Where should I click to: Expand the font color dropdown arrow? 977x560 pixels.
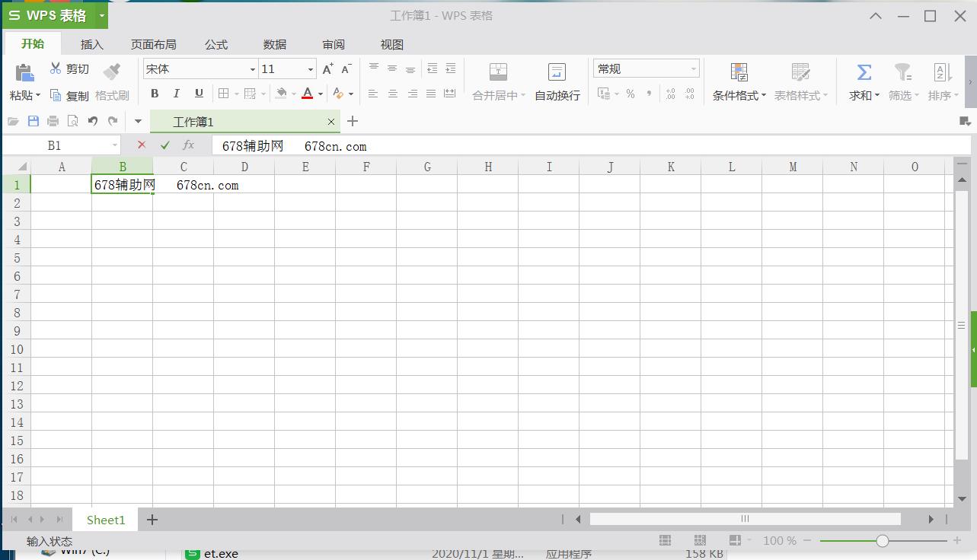[x=321, y=94]
